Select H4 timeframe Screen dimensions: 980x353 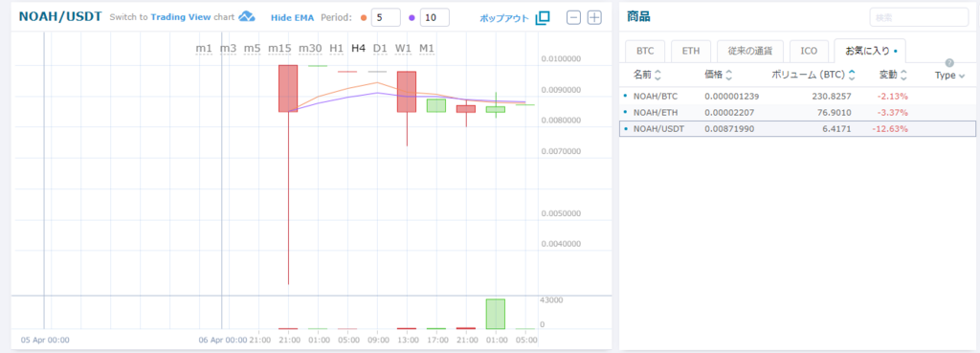[x=358, y=48]
